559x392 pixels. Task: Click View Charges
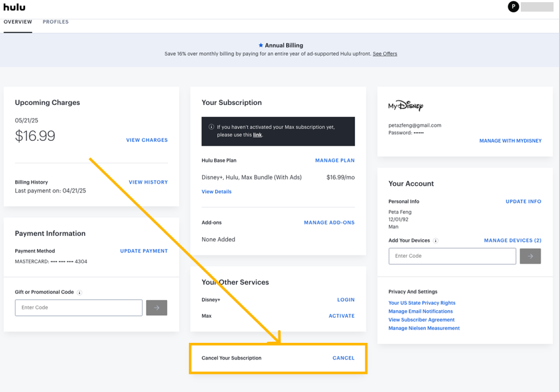tap(147, 140)
